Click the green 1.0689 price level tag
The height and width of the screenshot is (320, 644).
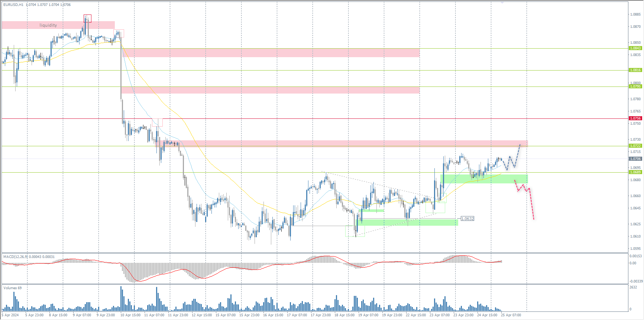tap(635, 172)
